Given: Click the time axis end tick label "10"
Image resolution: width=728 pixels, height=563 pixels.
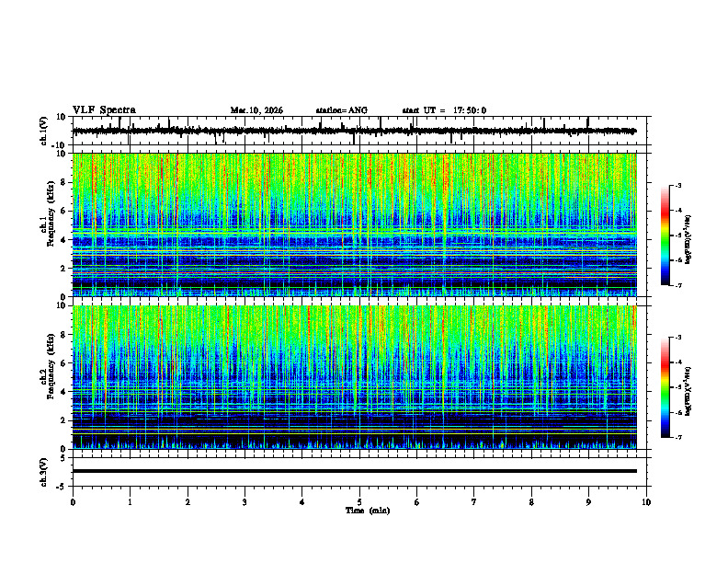Looking at the screenshot, I should (x=646, y=502).
